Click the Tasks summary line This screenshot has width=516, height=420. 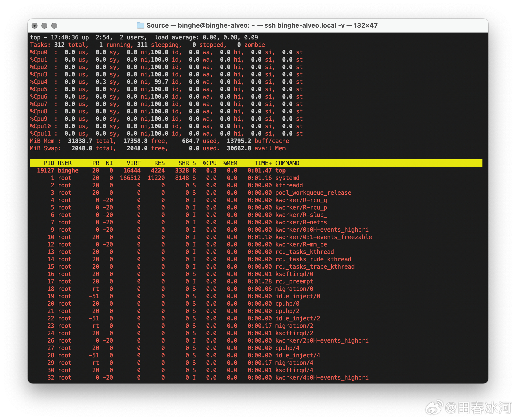(147, 45)
